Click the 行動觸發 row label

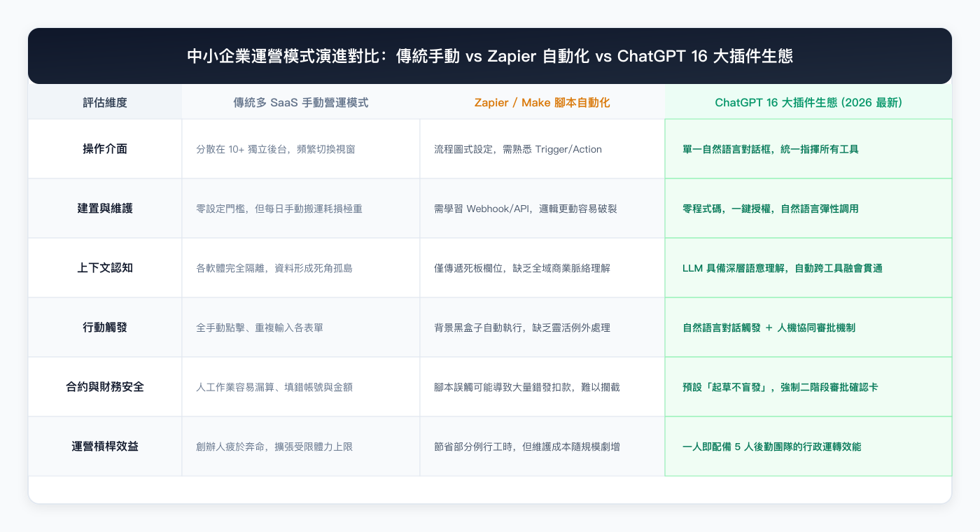105,328
